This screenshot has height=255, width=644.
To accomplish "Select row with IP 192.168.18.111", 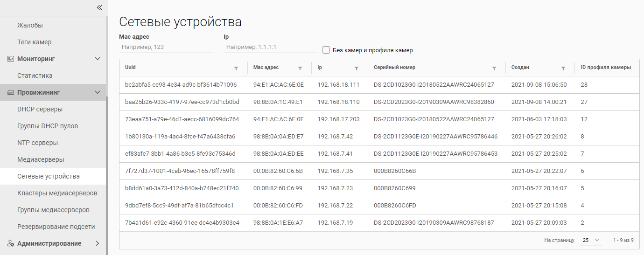I will pos(338,85).
